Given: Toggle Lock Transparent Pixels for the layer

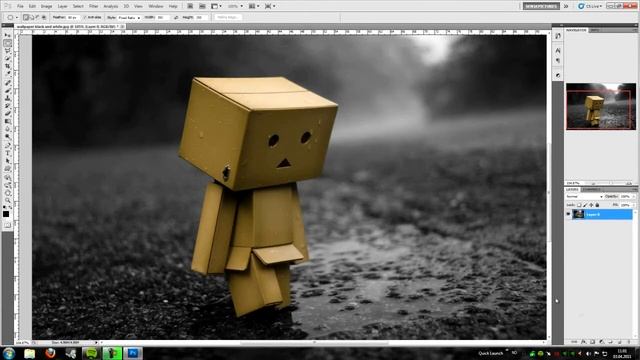Looking at the screenshot, I should (579, 205).
